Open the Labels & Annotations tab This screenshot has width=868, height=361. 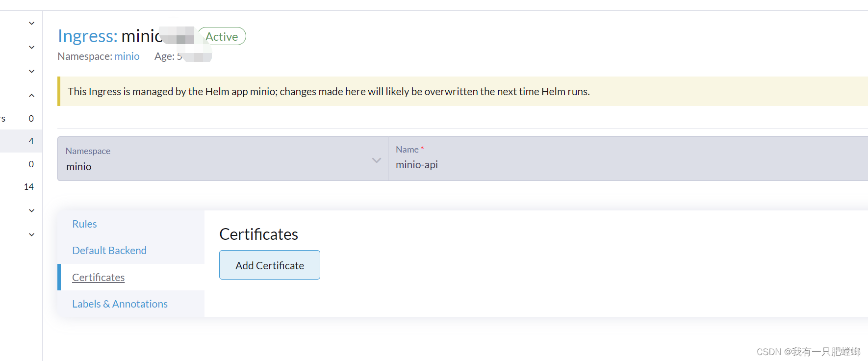point(120,304)
